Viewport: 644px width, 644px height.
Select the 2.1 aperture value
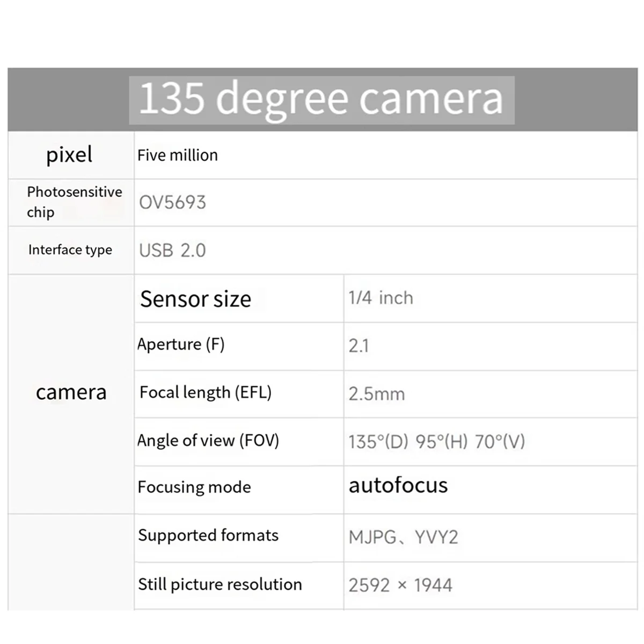pos(358,346)
